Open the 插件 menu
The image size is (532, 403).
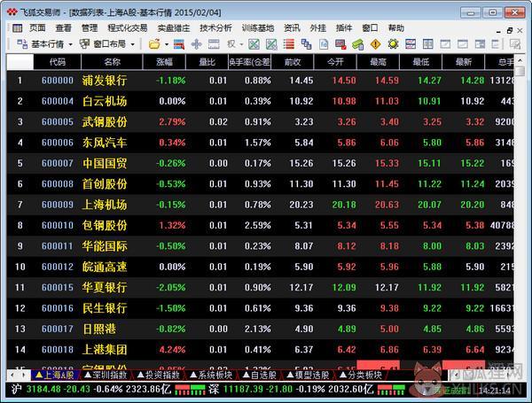(x=344, y=28)
